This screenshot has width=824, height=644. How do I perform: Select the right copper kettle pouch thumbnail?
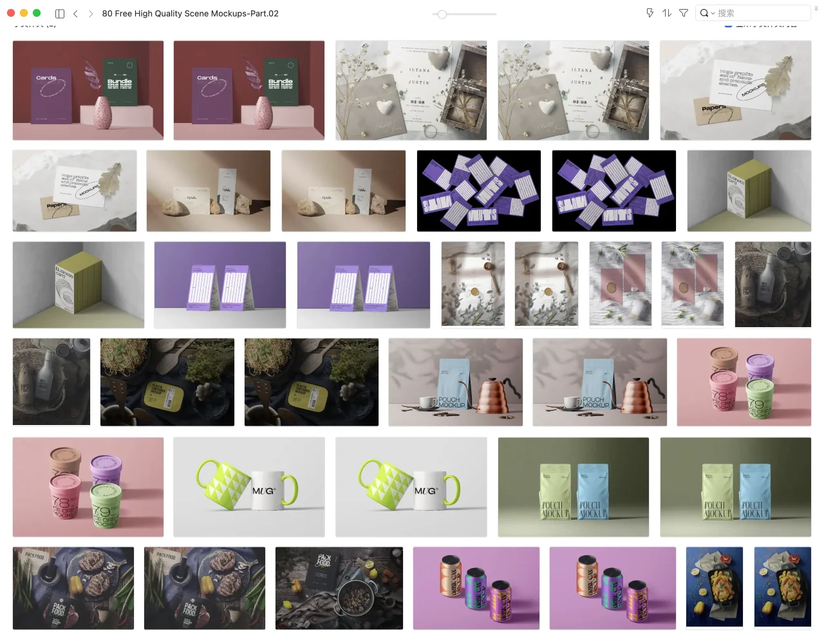tap(600, 382)
